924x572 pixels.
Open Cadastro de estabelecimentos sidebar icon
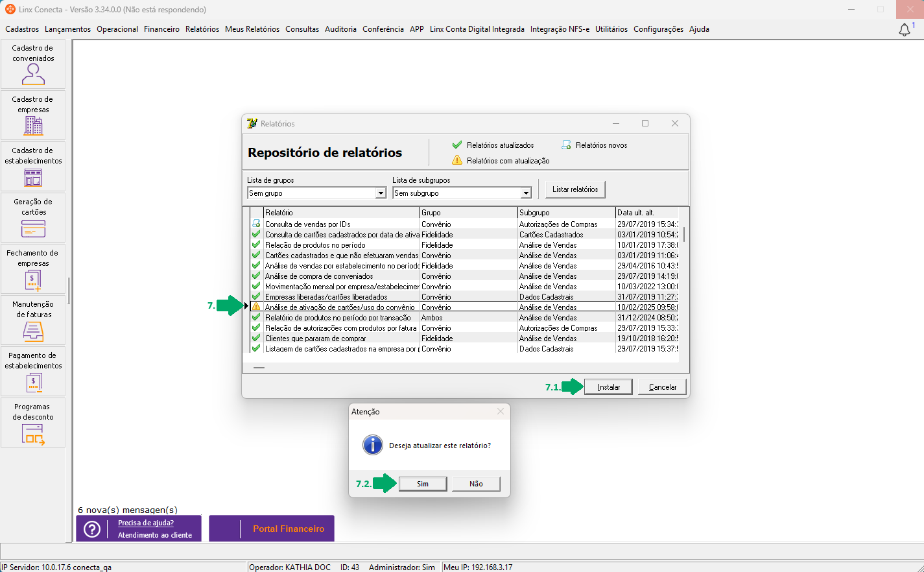(x=33, y=177)
